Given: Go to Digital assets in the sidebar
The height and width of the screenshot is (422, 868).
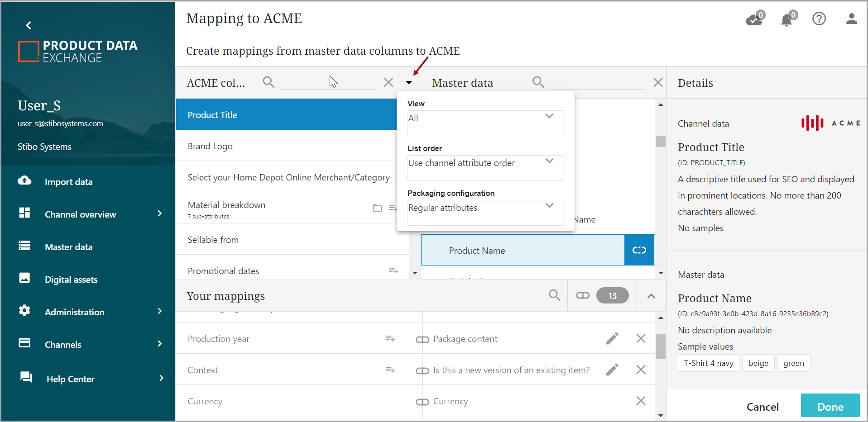Looking at the screenshot, I should pyautogui.click(x=71, y=280).
